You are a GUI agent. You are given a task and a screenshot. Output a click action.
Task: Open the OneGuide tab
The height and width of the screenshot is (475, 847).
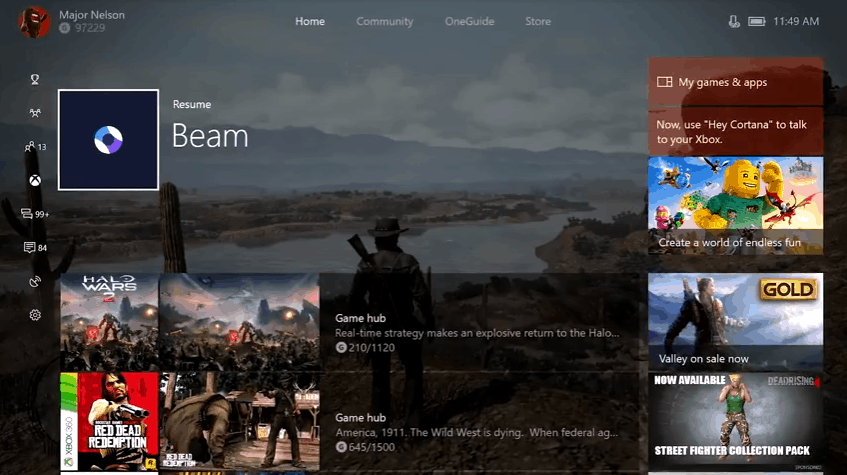(x=469, y=22)
